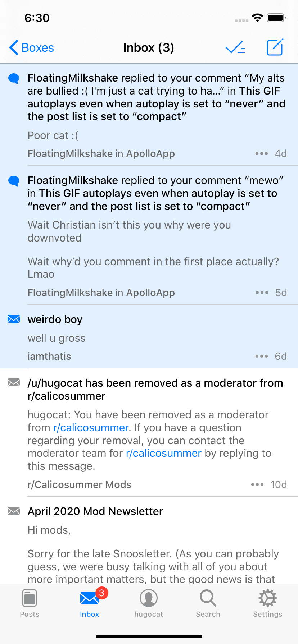Viewport: 298px width, 644px height.
Task: Open the weirdo boy message from iamthatis
Action: click(149, 337)
